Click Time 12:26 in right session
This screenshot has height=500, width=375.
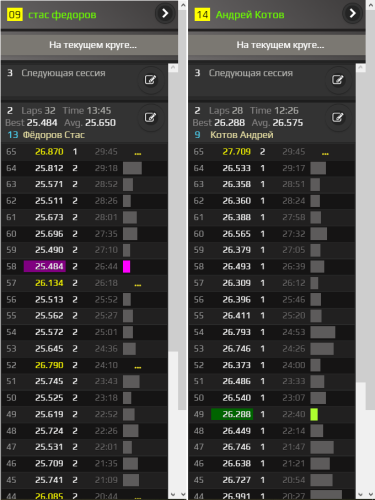tap(274, 111)
